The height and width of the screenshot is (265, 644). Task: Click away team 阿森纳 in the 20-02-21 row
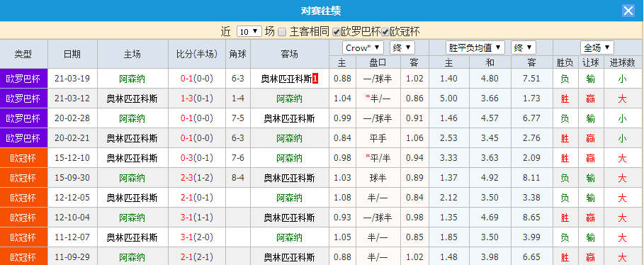pyautogui.click(x=289, y=138)
